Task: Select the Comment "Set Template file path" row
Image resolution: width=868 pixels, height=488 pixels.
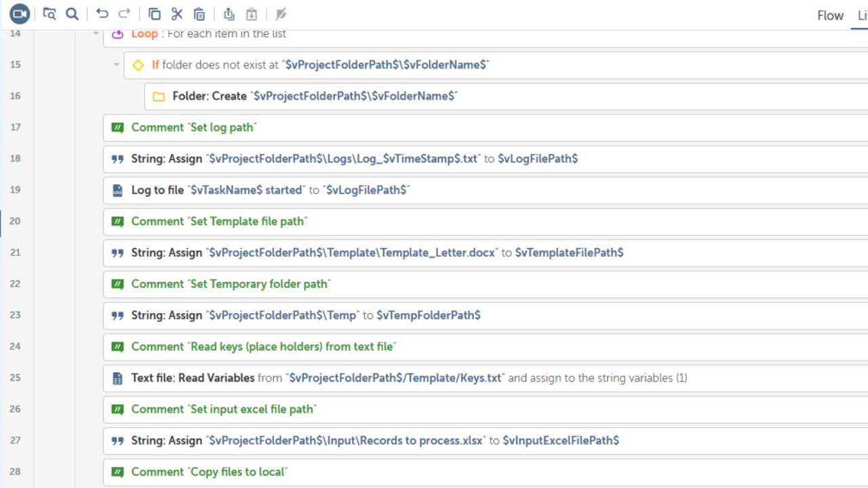Action: coord(486,222)
